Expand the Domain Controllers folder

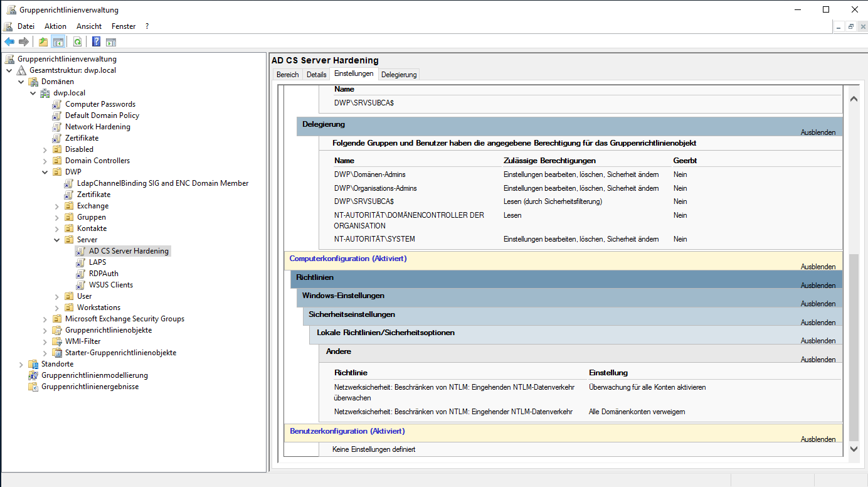(45, 161)
